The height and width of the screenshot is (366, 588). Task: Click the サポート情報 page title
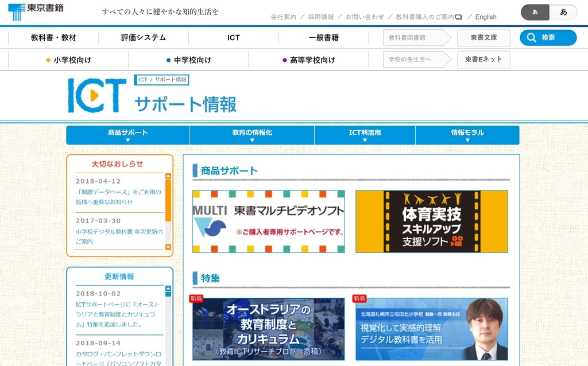(x=185, y=104)
